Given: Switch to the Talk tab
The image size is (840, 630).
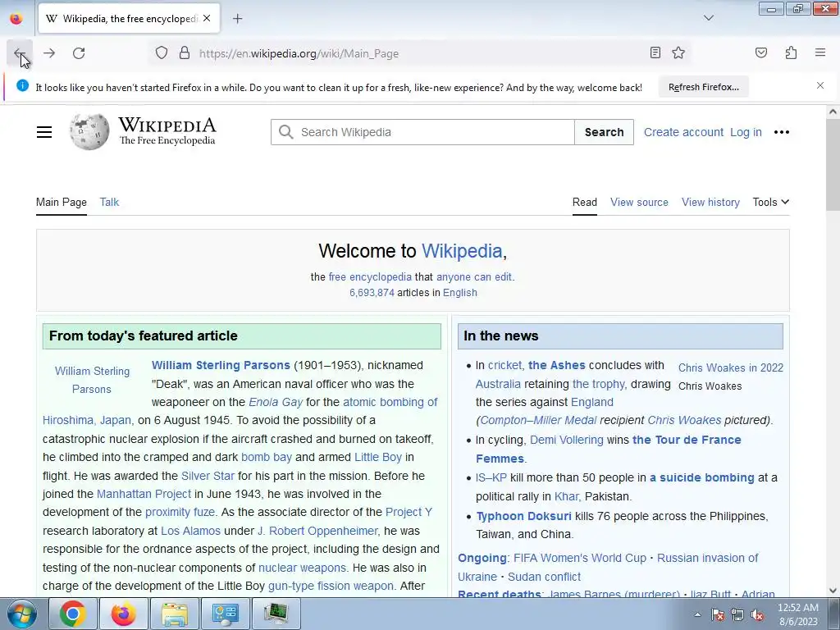Looking at the screenshot, I should point(109,202).
